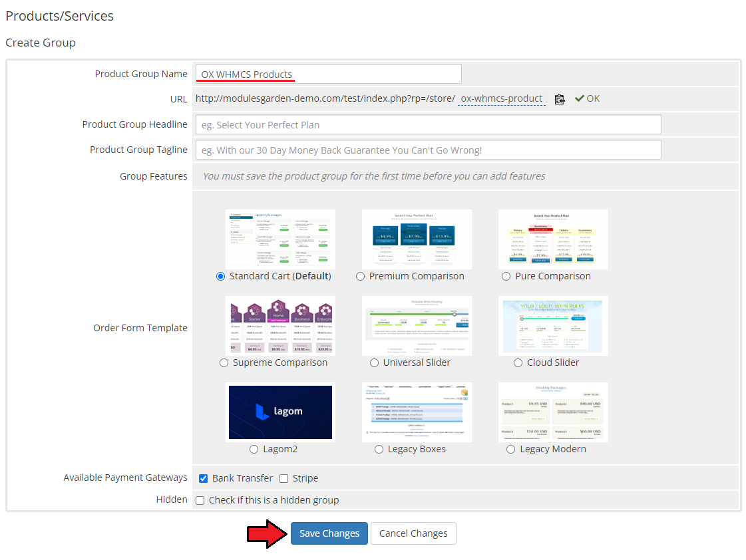The width and height of the screenshot is (746, 560).
Task: Select the Universal Slider radio button
Action: click(x=375, y=363)
